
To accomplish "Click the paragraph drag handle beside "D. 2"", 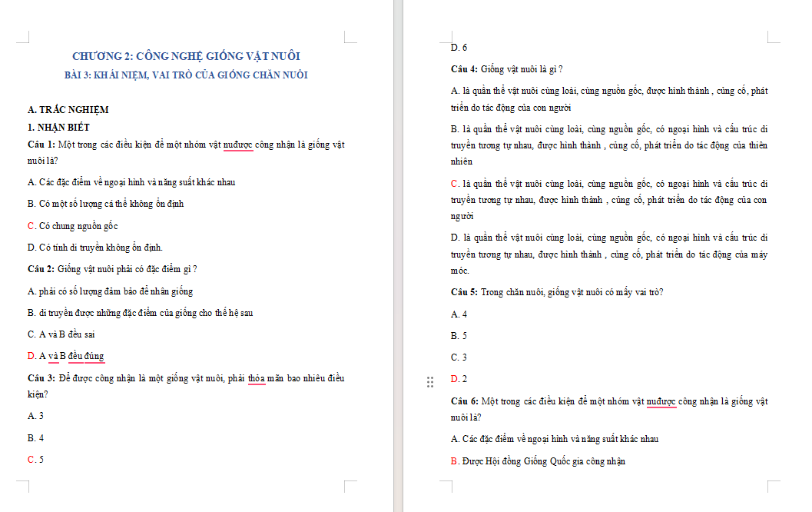I will tap(430, 382).
